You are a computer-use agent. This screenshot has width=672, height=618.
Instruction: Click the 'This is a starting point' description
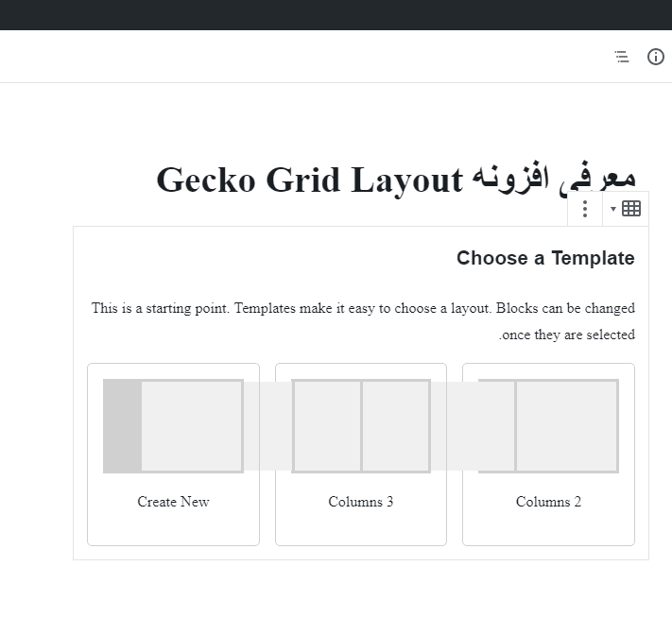point(363,321)
